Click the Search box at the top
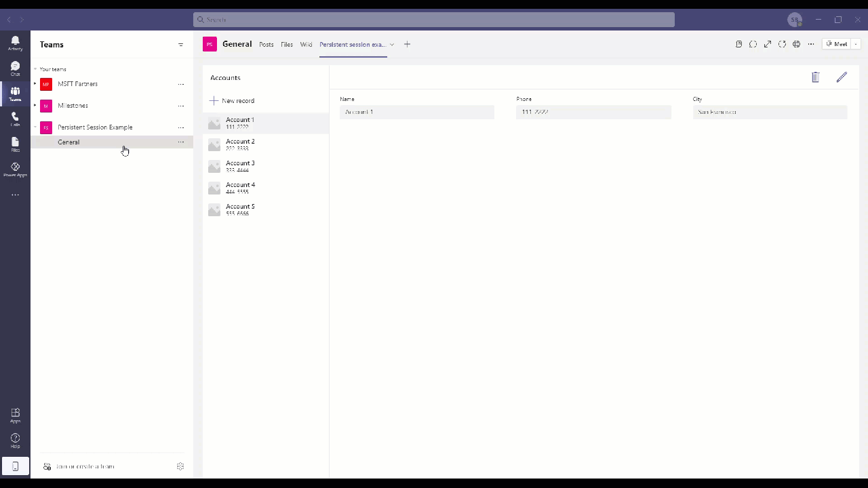The image size is (868, 488). (x=434, y=20)
